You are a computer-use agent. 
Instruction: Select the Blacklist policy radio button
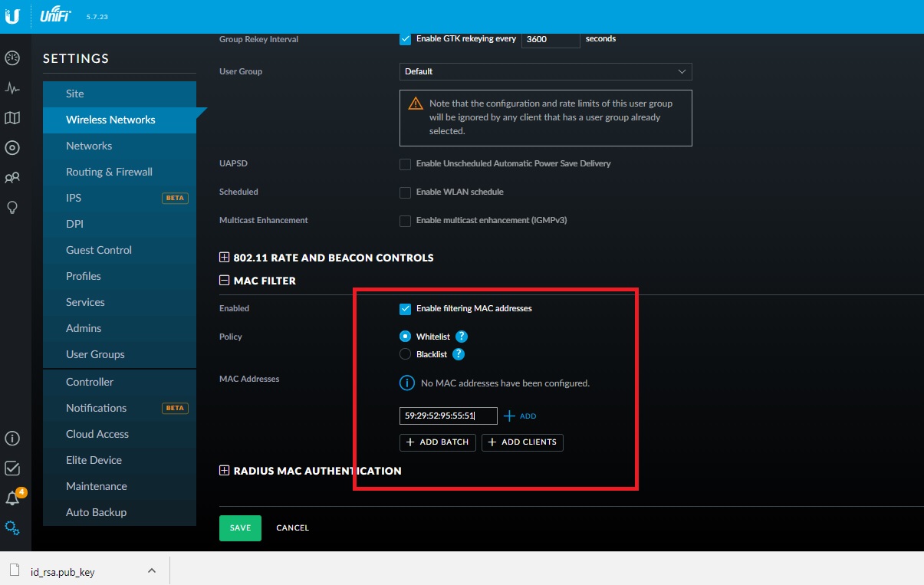(x=406, y=354)
